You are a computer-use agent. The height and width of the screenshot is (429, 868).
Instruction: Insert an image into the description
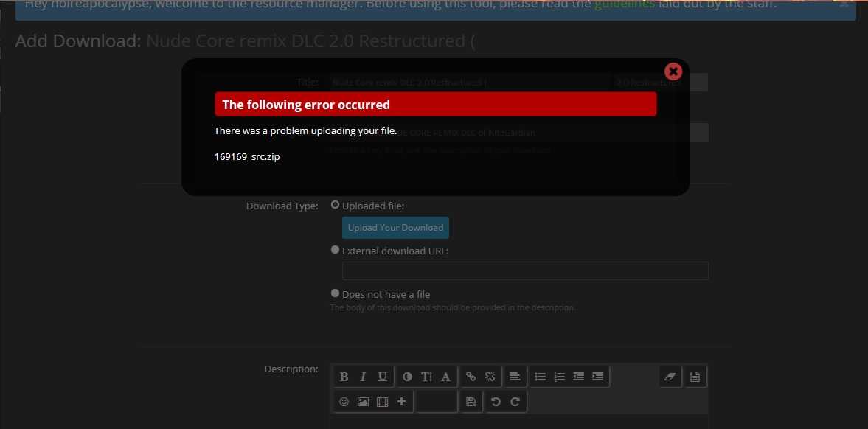(363, 402)
